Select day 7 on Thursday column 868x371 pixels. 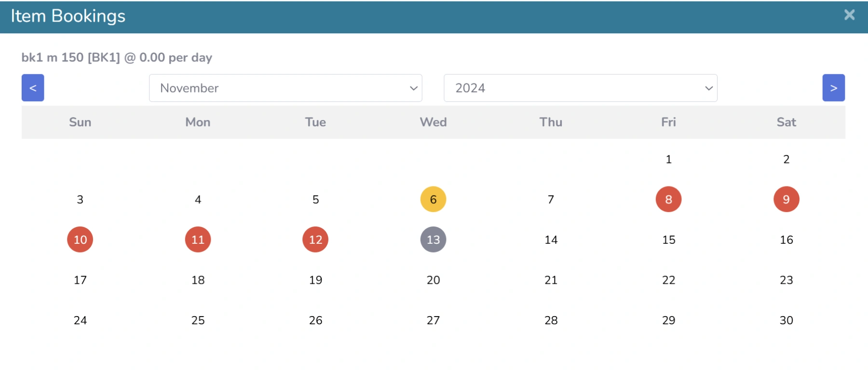551,199
